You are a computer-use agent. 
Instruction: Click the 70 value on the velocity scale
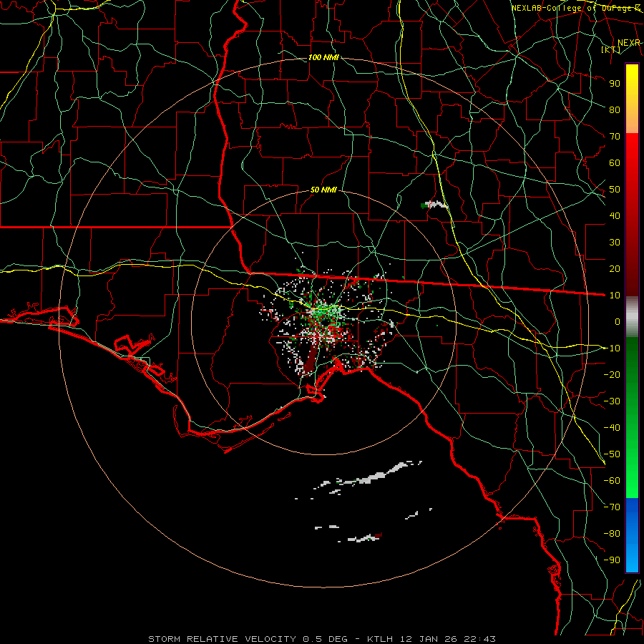pyautogui.click(x=615, y=137)
